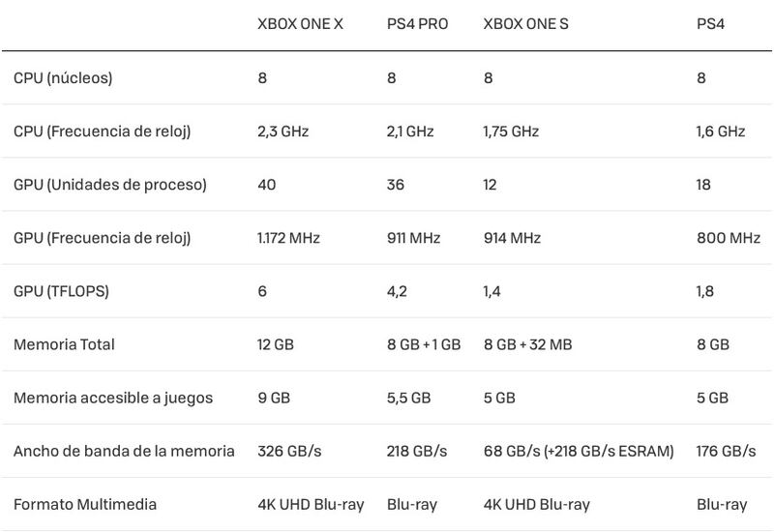Click the CPU (núcleos) row label
The image size is (774, 532).
pos(63,78)
